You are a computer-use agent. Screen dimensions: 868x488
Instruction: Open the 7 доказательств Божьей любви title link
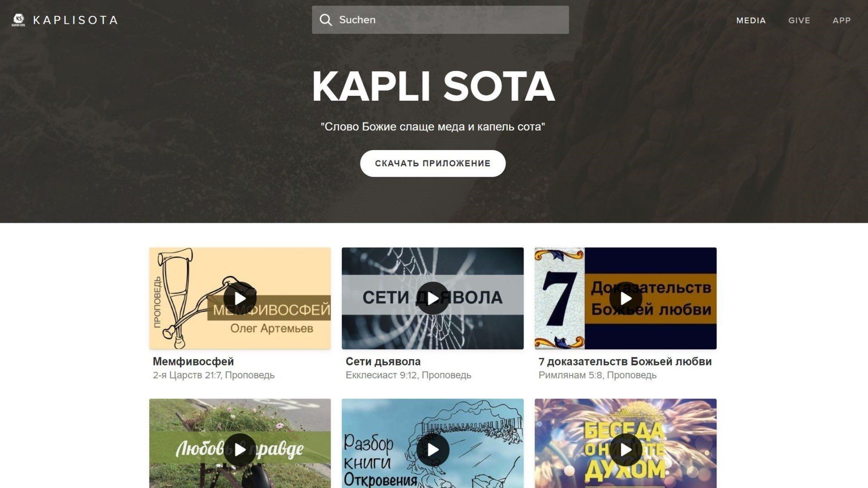pyautogui.click(x=625, y=361)
